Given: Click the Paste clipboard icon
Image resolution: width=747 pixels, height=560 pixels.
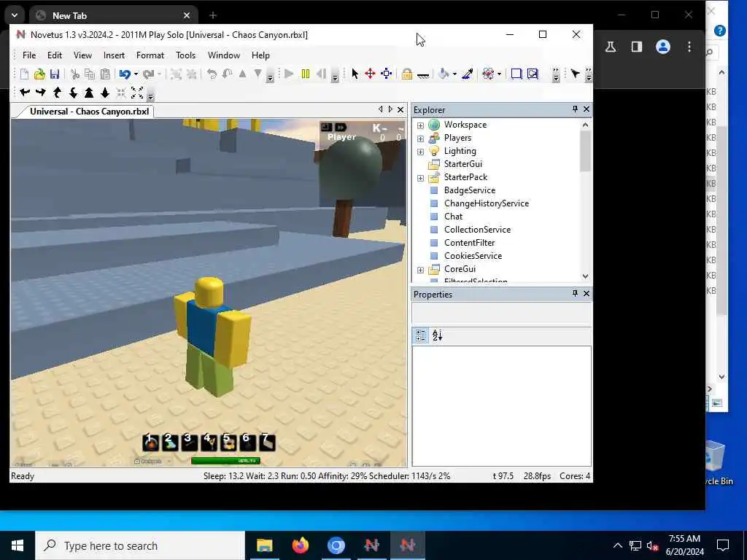Looking at the screenshot, I should point(105,74).
